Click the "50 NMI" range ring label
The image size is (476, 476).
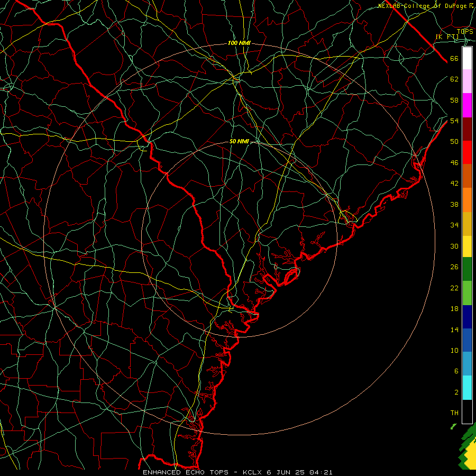tap(239, 141)
